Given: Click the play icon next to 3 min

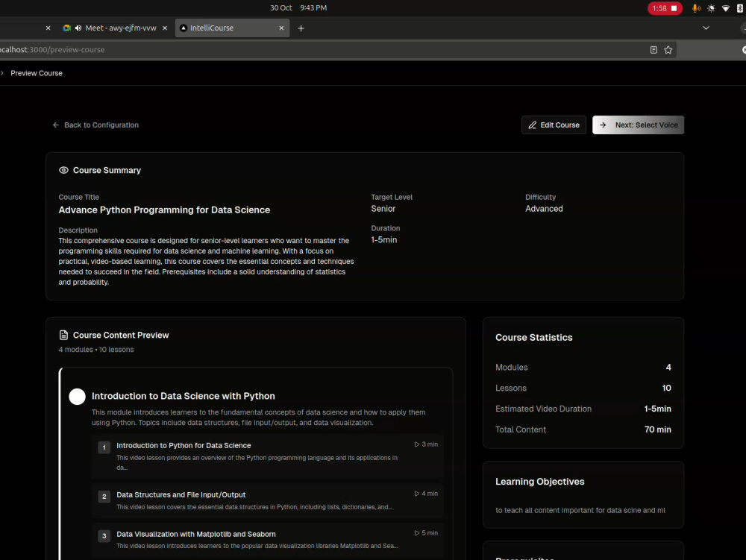Looking at the screenshot, I should coord(417,444).
